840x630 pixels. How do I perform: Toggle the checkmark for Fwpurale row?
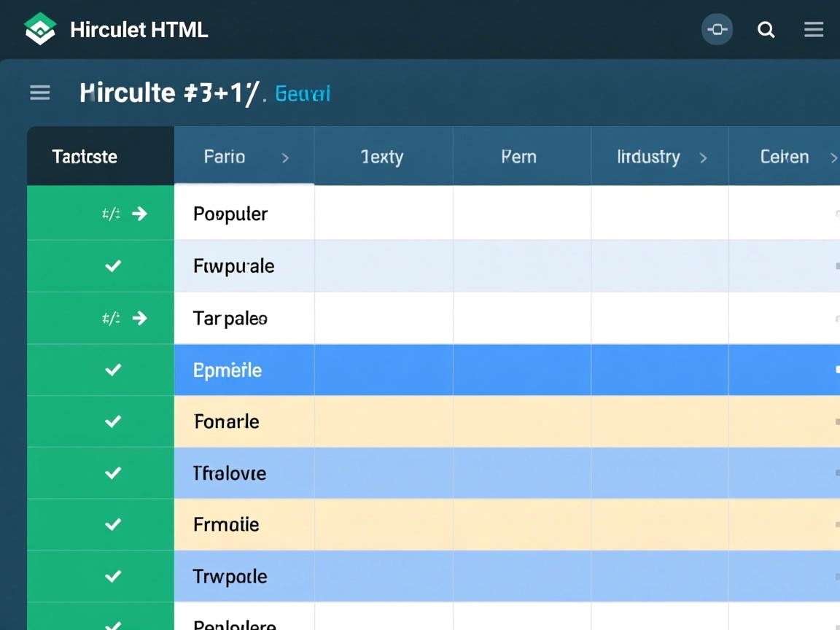click(x=113, y=266)
